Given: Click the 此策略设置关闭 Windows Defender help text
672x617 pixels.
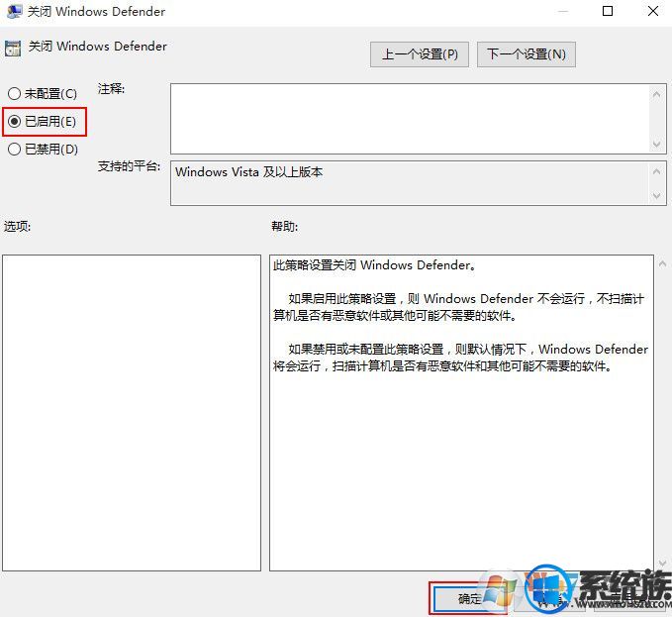Looking at the screenshot, I should [x=374, y=265].
